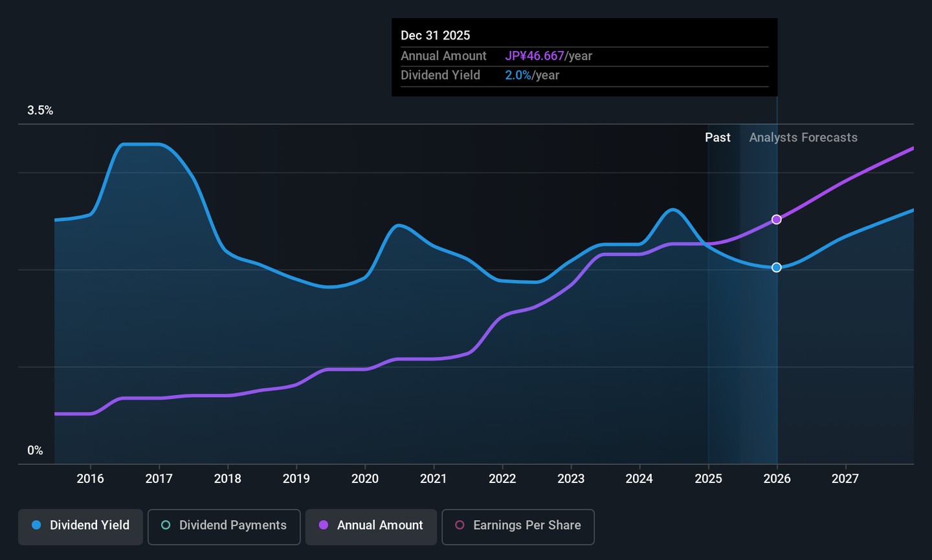Click the JP¥46.667 annual amount value

(535, 56)
